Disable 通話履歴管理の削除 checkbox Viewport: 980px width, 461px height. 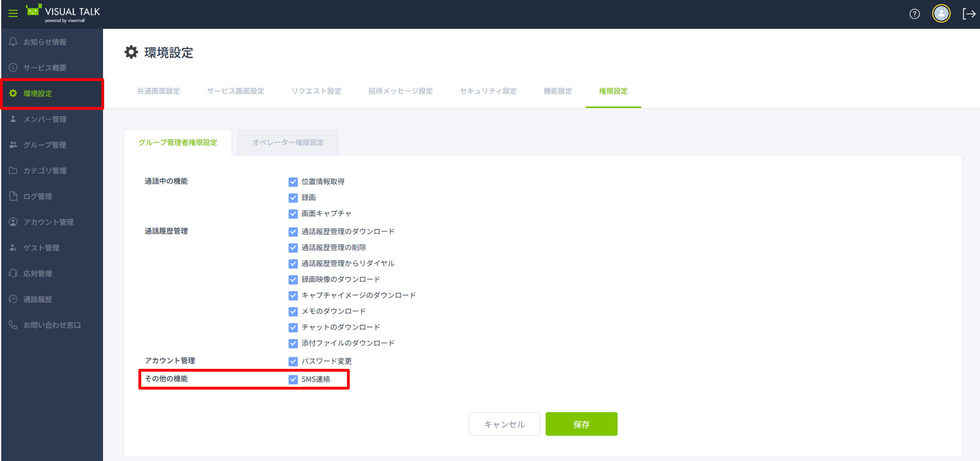pos(293,248)
